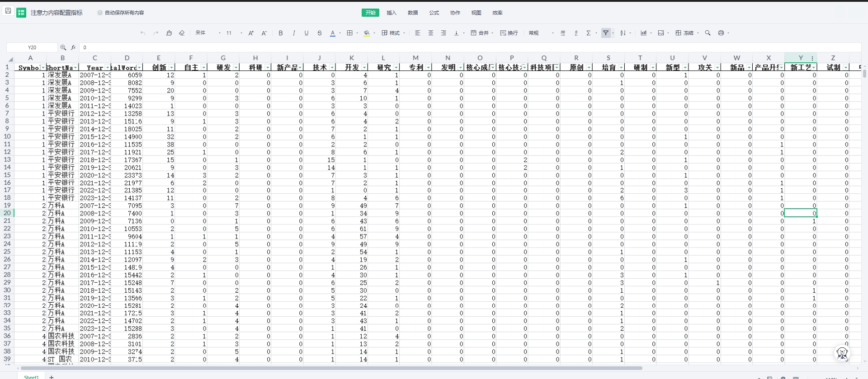The height and width of the screenshot is (379, 868).
Task: Open filter dropdown on 创新 column header
Action: point(171,68)
